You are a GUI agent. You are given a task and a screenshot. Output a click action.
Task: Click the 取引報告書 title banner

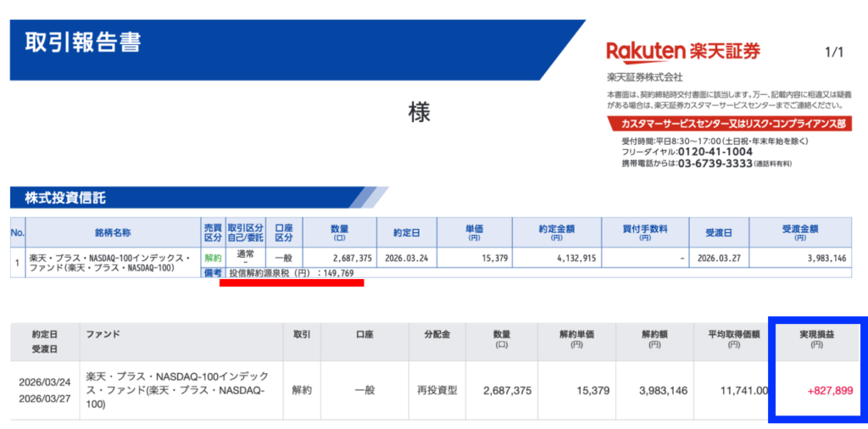[x=84, y=42]
